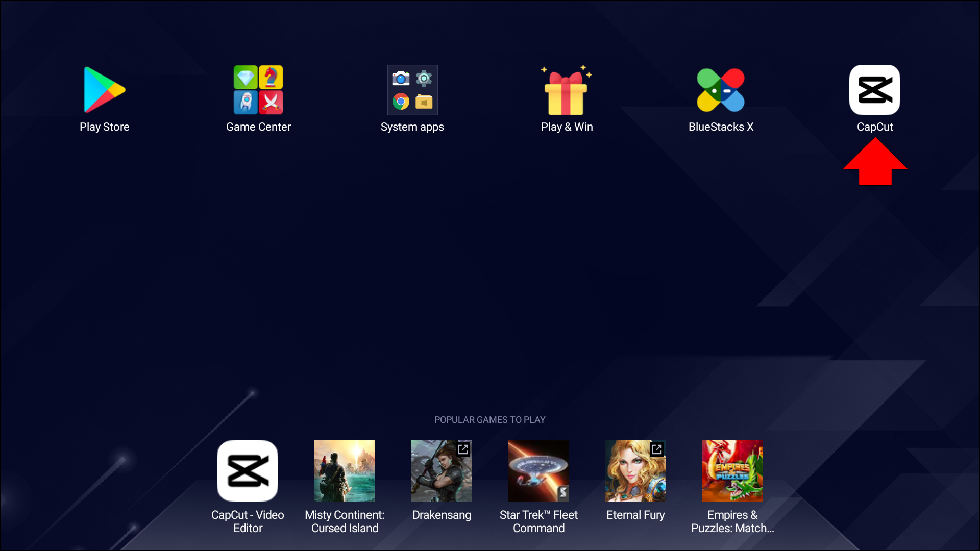Click the "Star Trek Fleet Command" title text
Image resolution: width=980 pixels, height=551 pixels.
(x=538, y=521)
